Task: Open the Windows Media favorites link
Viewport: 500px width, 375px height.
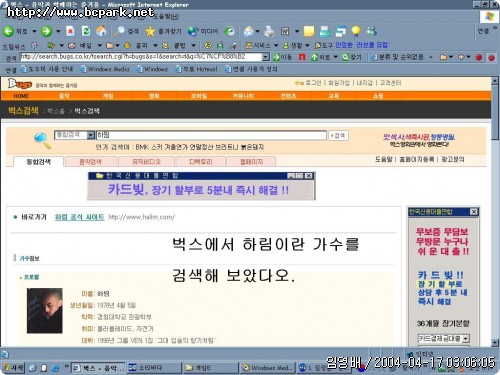Action: [x=105, y=69]
